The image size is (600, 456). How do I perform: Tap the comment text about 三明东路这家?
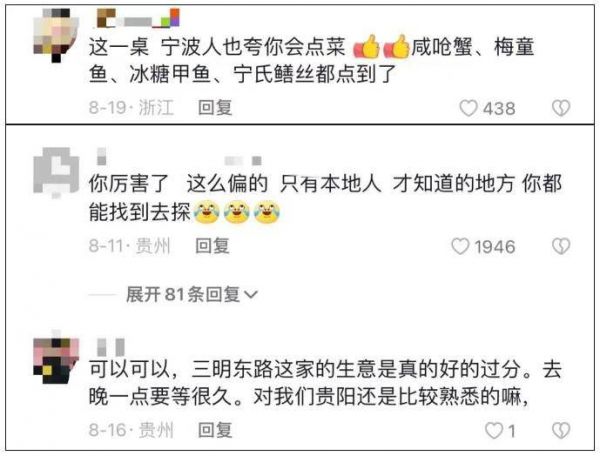click(325, 383)
